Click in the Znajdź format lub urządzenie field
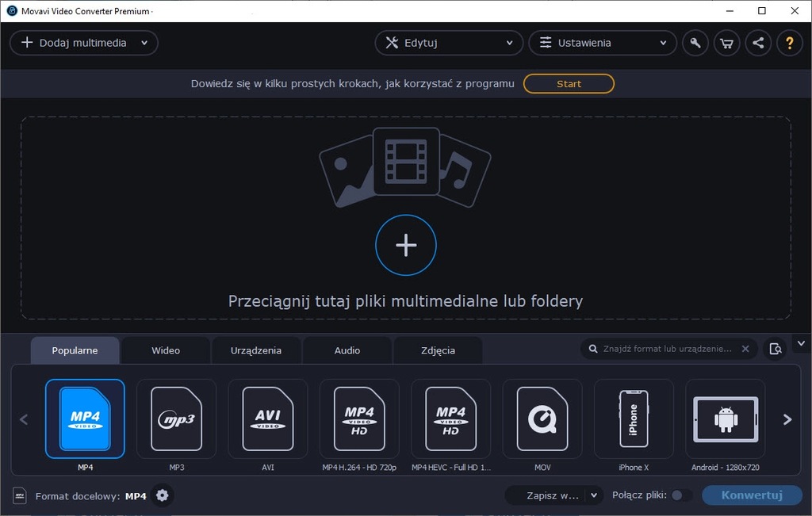The image size is (812, 516). pyautogui.click(x=667, y=349)
